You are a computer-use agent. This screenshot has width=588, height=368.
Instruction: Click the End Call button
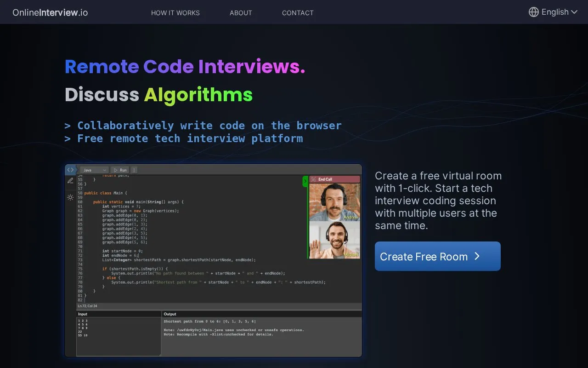coord(334,179)
